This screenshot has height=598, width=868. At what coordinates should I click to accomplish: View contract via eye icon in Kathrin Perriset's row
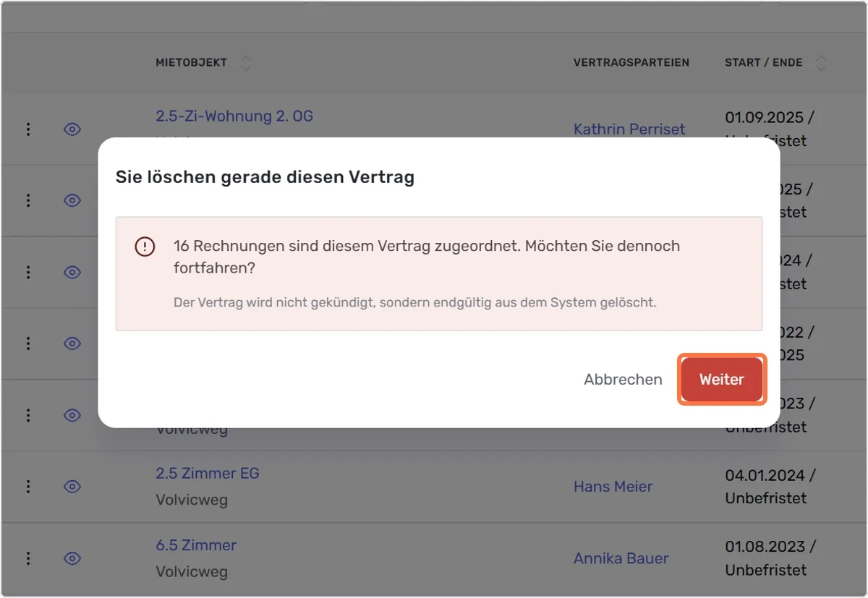coord(72,129)
